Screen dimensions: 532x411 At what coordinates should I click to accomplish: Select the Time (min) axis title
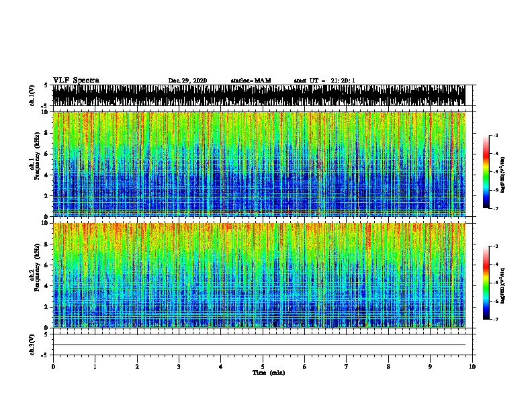tap(269, 373)
